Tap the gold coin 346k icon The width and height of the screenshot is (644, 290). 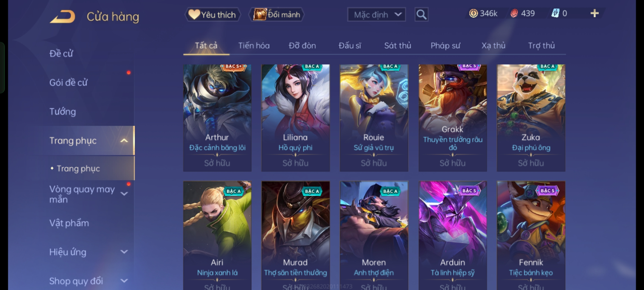tap(473, 13)
